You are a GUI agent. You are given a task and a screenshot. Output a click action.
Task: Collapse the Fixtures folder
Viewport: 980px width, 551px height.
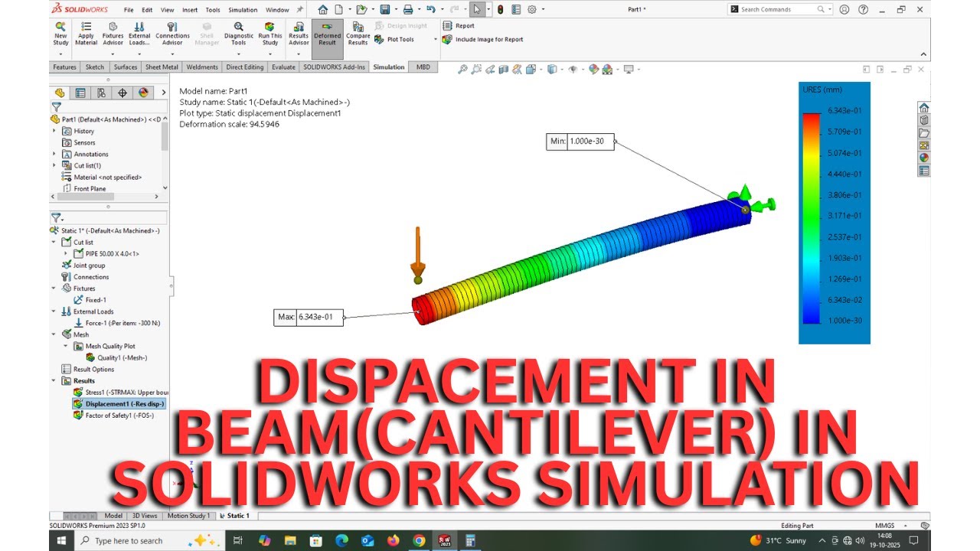click(54, 289)
